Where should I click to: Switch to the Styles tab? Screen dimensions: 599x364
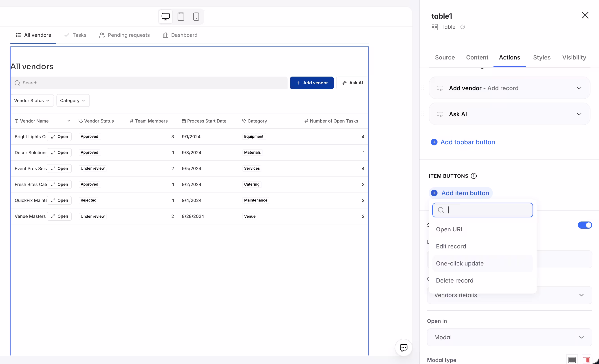point(542,57)
